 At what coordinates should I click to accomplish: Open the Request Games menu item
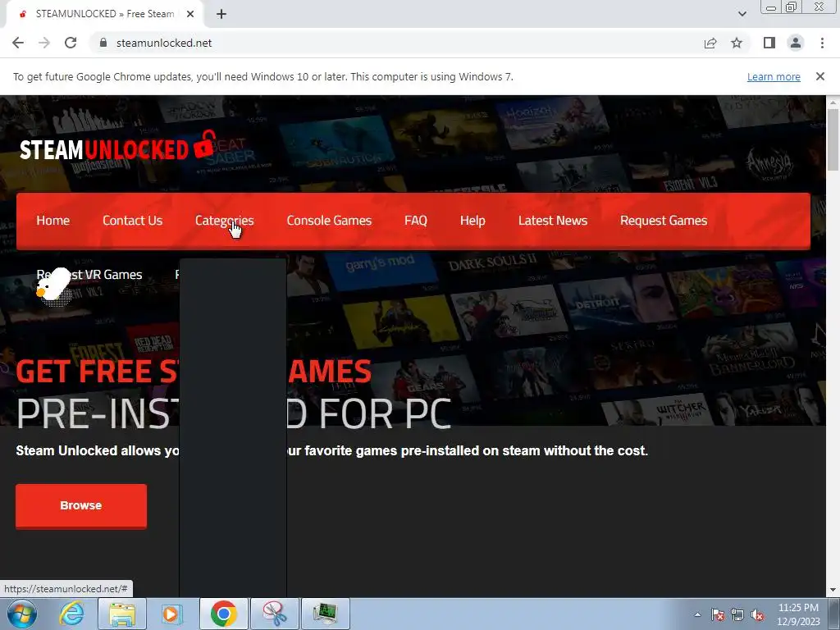pyautogui.click(x=664, y=220)
